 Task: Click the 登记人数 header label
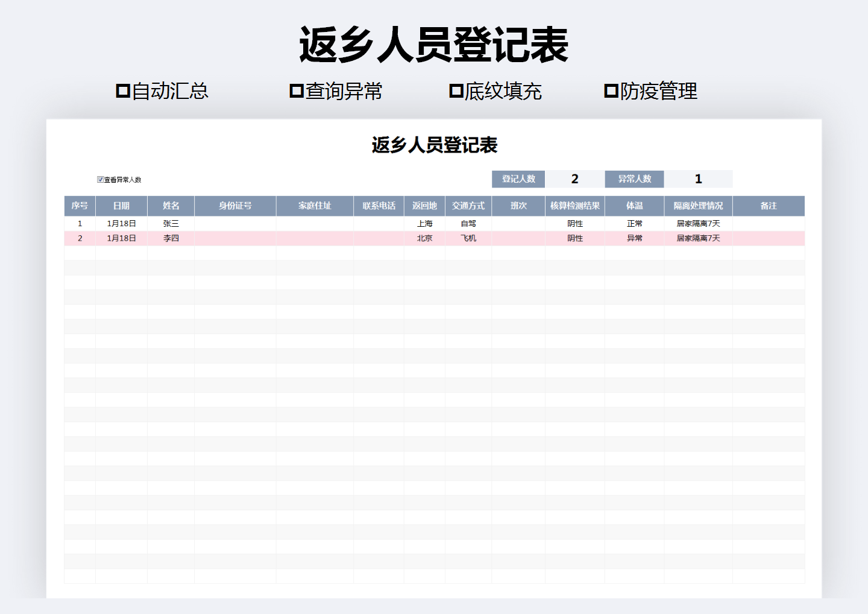519,179
